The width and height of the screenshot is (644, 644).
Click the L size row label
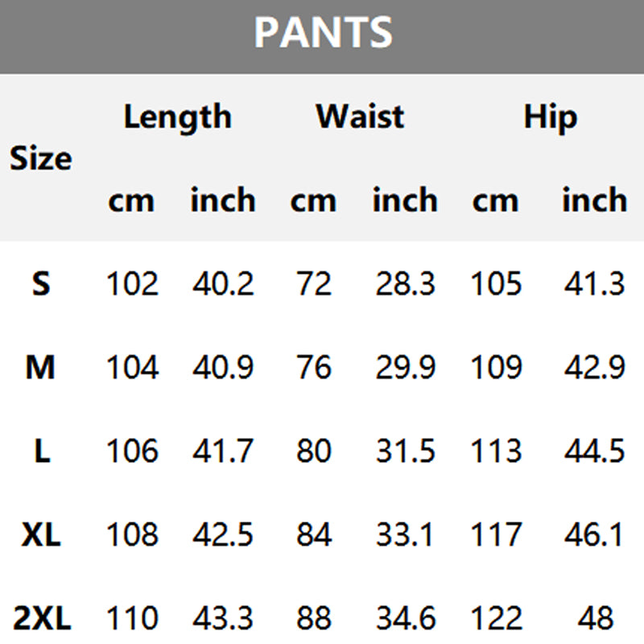pyautogui.click(x=42, y=452)
